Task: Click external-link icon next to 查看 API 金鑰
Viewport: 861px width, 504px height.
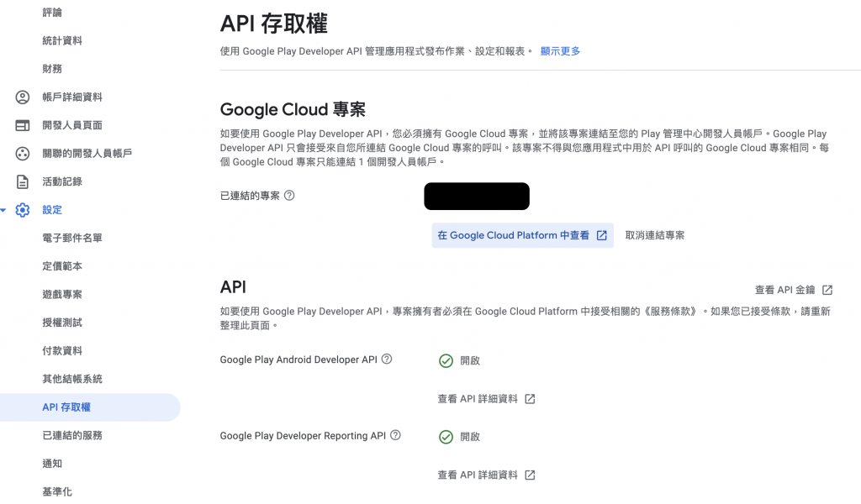Action: pos(827,290)
